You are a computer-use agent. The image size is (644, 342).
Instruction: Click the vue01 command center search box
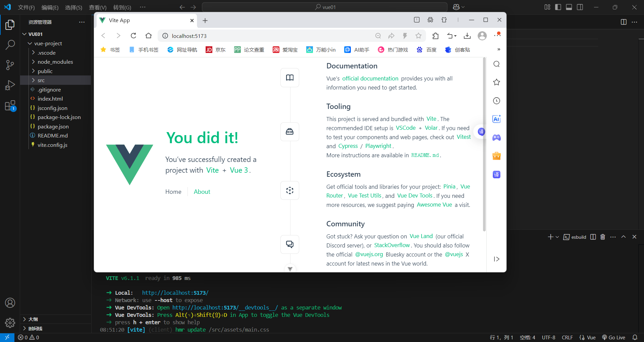pos(325,7)
